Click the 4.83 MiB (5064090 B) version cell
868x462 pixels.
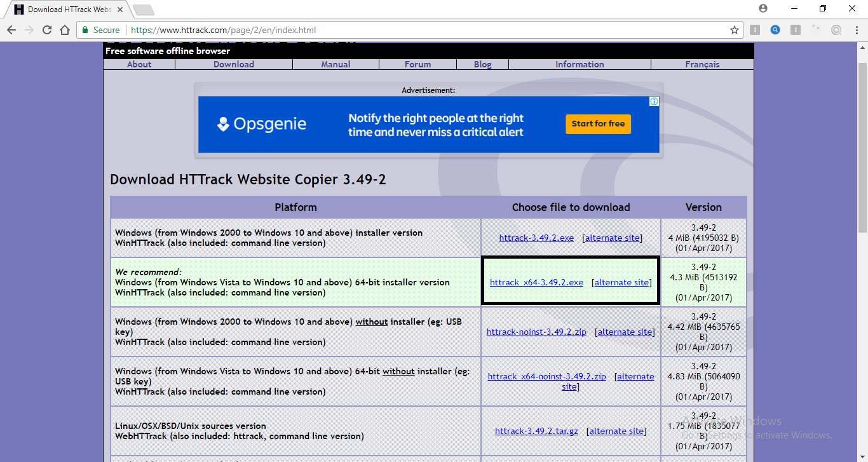pyautogui.click(x=703, y=381)
